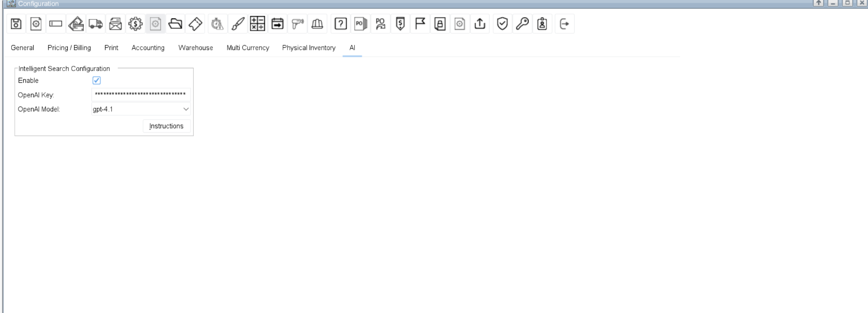868x313 pixels.
Task: Click the question mark help icon
Action: pos(341,24)
